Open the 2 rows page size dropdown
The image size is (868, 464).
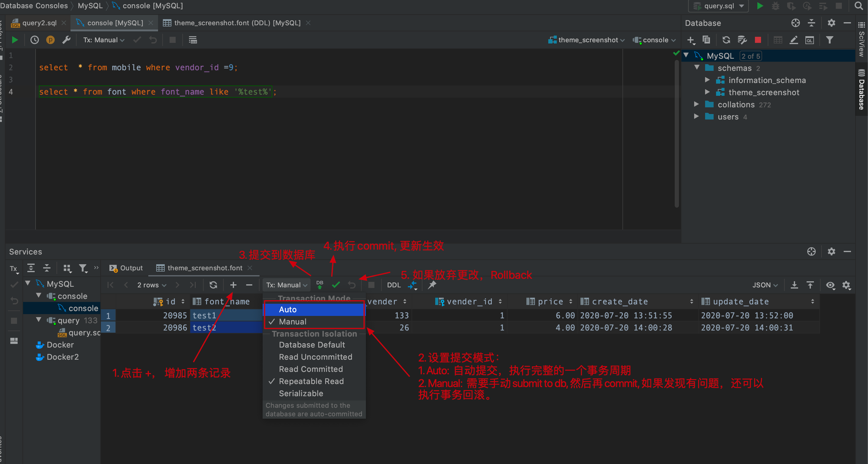coord(152,285)
